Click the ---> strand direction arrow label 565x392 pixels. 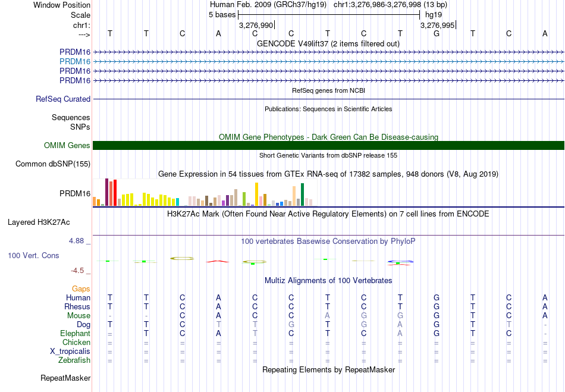point(84,35)
